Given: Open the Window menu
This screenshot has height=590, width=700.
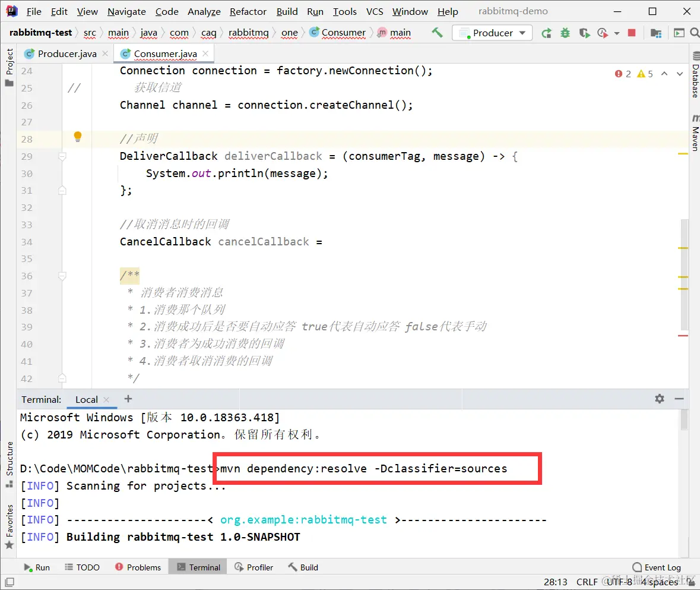Looking at the screenshot, I should point(410,12).
